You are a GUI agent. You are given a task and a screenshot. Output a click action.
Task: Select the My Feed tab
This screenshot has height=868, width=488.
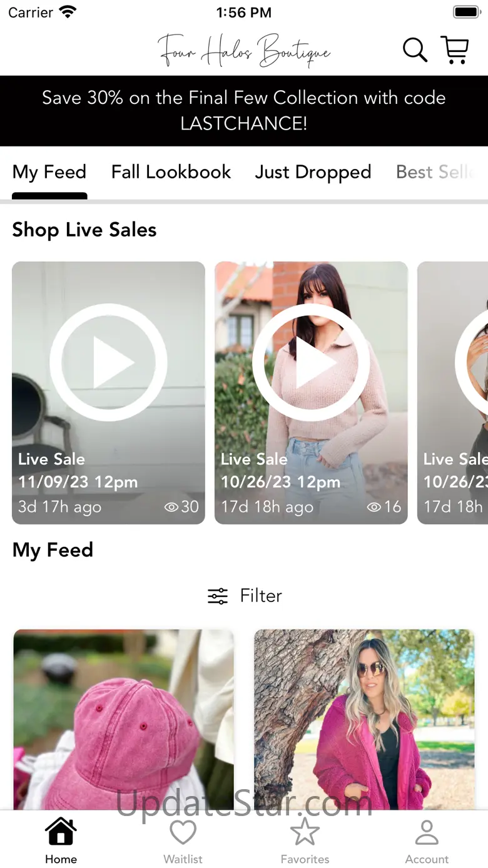(x=49, y=172)
